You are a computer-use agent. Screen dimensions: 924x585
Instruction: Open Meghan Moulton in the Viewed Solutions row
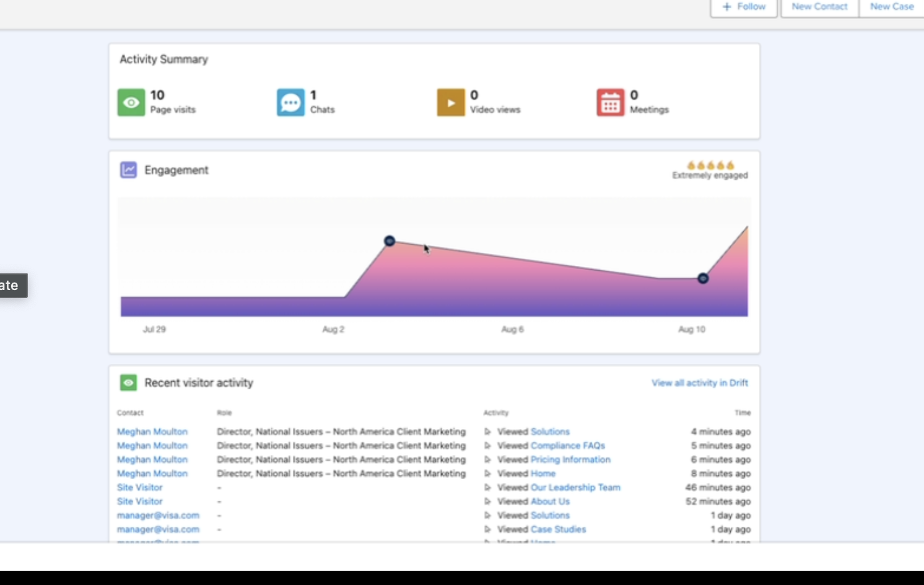point(152,431)
